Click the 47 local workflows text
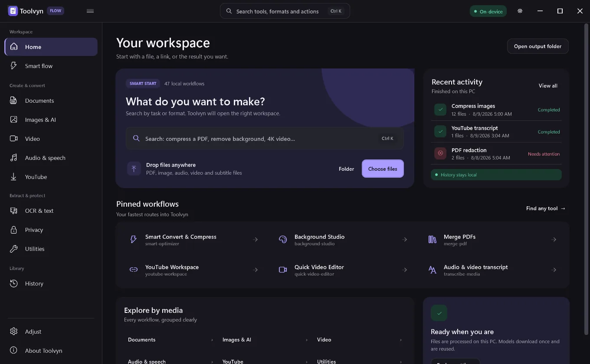This screenshot has height=364, width=590. click(184, 84)
